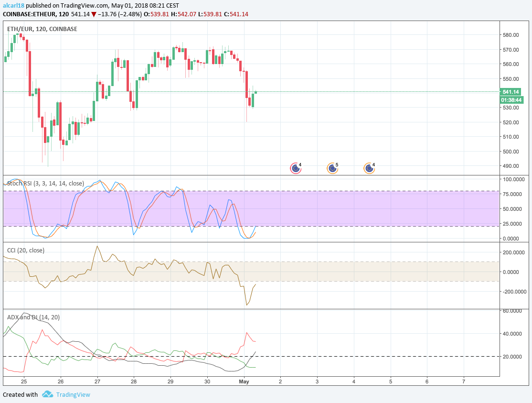Screen dimensions: 532x403
Task: Click the 520.00 price axis label
Action: tap(511, 122)
